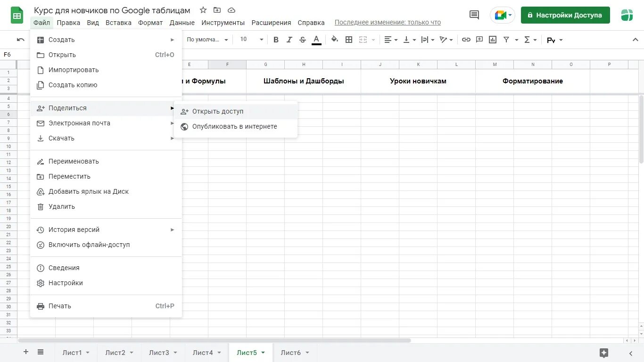
Task: Choose Переименовать menu entry
Action: pyautogui.click(x=106, y=161)
